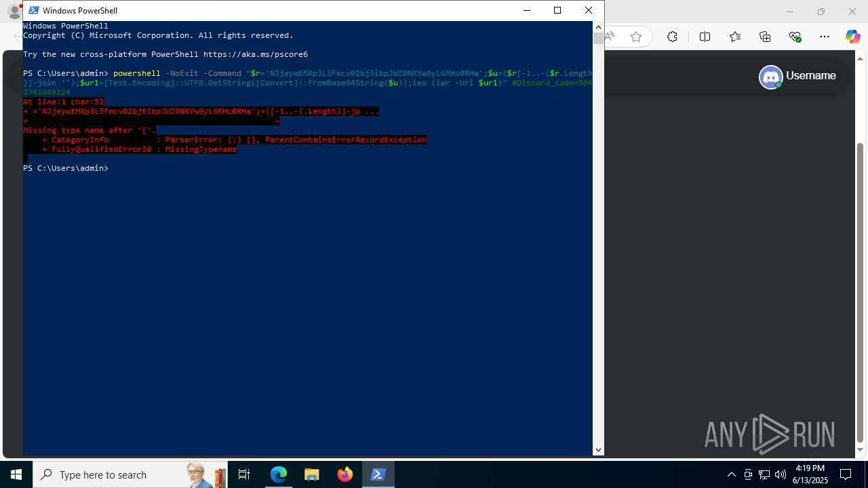Click the Discord avatar icon
This screenshot has width=868, height=488.
771,77
